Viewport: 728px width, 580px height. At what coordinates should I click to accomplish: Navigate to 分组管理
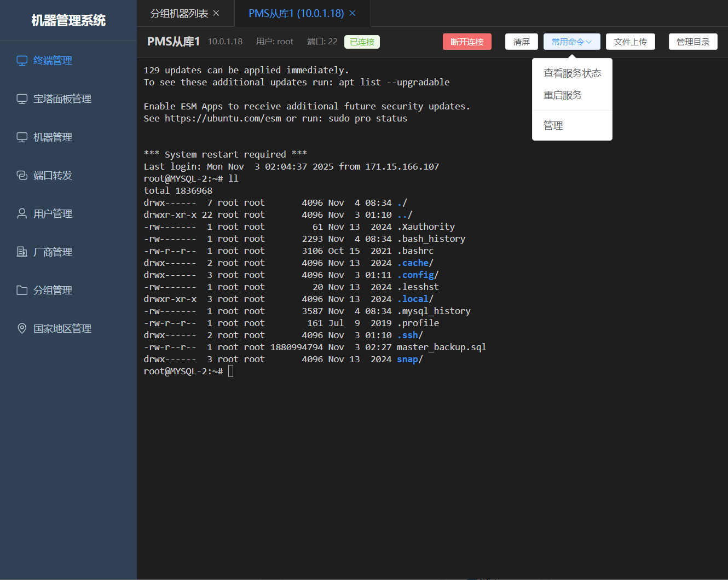coord(68,291)
